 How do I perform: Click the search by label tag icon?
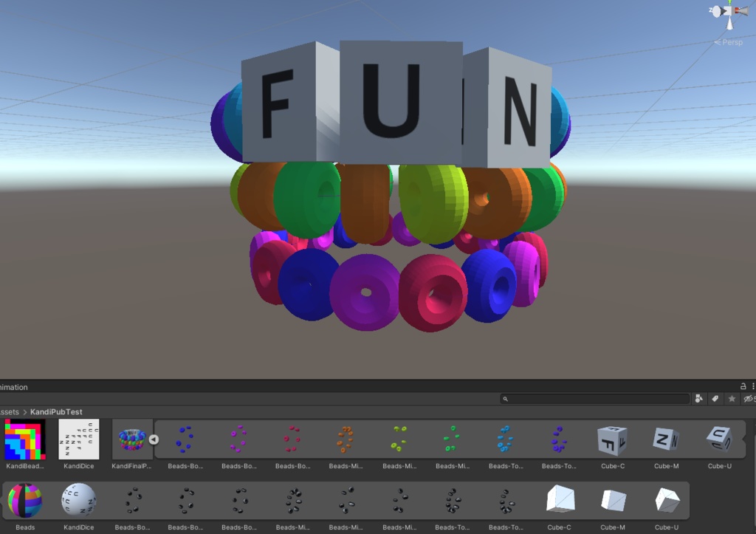pyautogui.click(x=715, y=399)
